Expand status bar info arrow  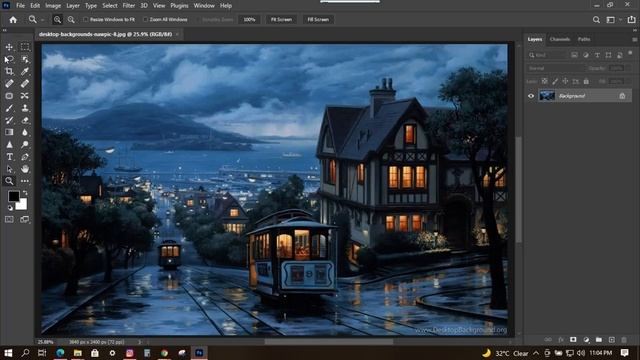tap(140, 342)
